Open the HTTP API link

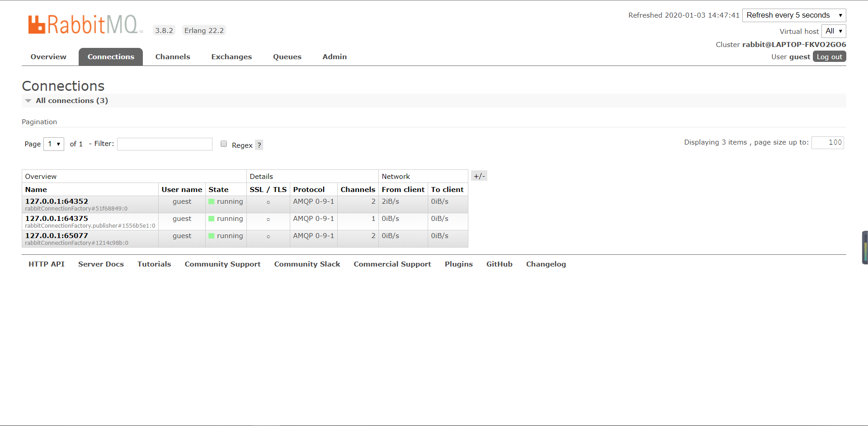47,264
